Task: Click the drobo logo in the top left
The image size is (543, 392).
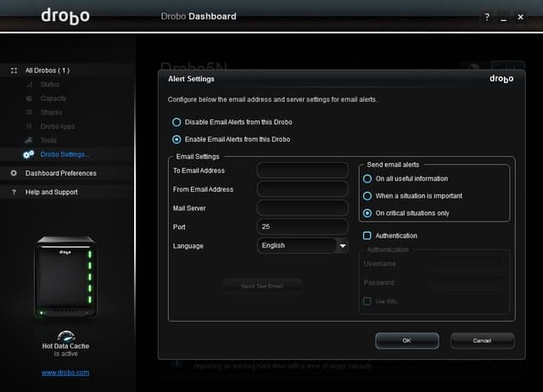Action: [65, 16]
